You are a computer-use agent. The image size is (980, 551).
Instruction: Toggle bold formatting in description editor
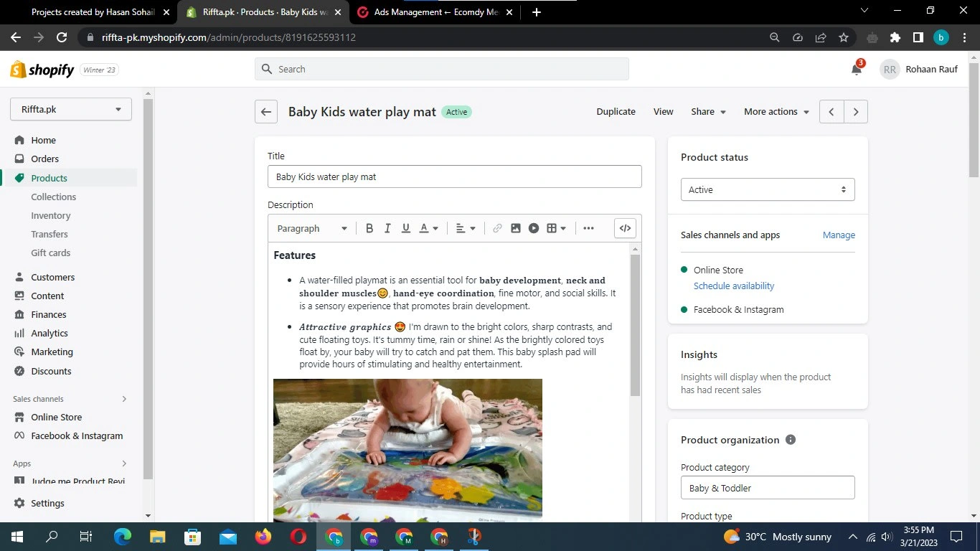point(369,228)
